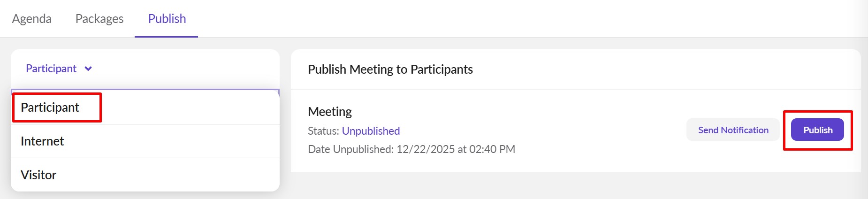Image resolution: width=868 pixels, height=199 pixels.
Task: Click empty space right of Visitor option
Action: (x=188, y=175)
